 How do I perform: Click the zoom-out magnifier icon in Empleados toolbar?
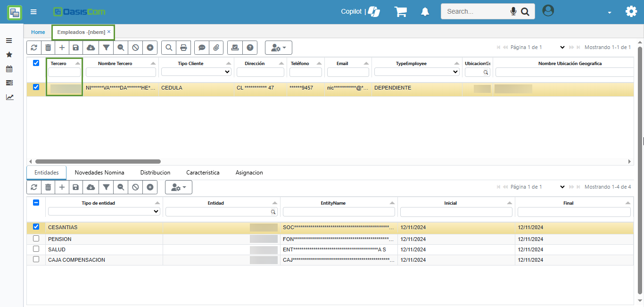tap(121, 48)
